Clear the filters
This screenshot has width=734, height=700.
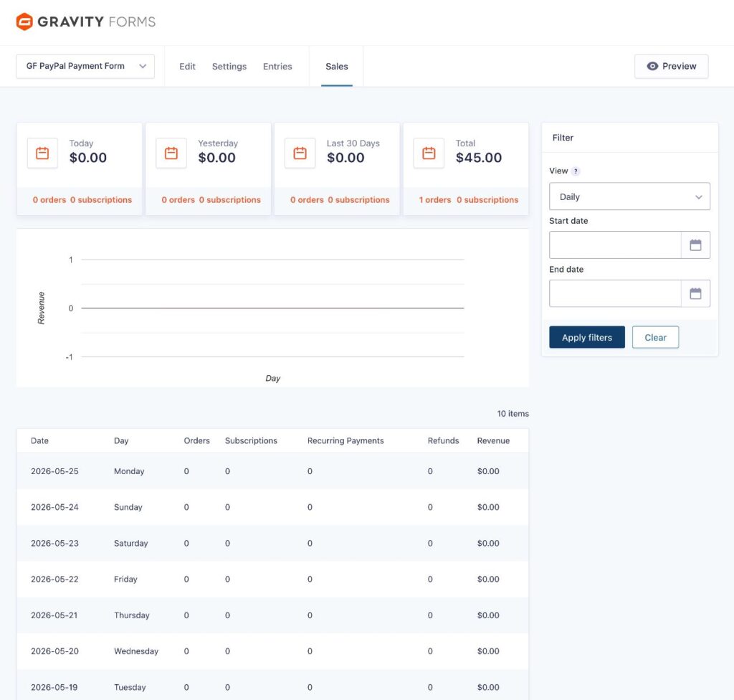pos(655,337)
